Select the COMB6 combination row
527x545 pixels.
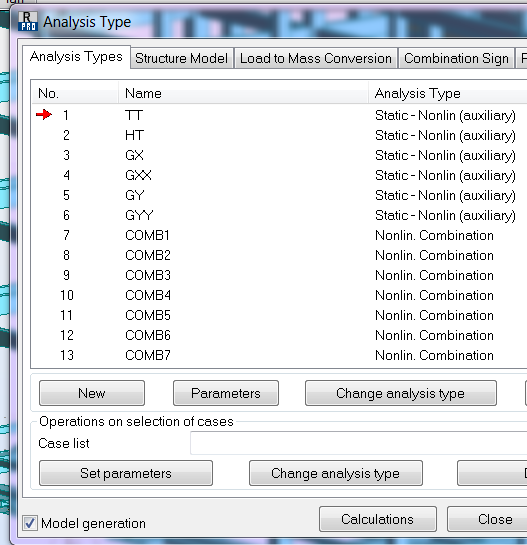pyautogui.click(x=279, y=335)
